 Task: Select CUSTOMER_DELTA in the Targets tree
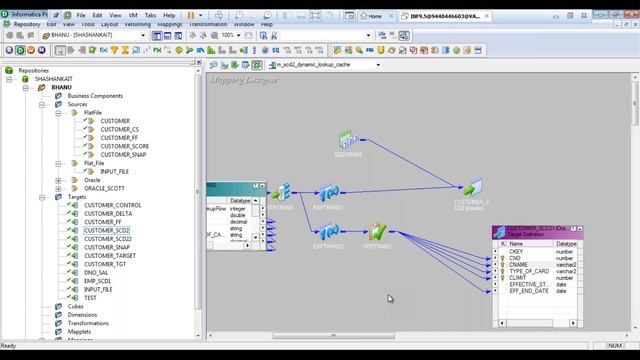[108, 214]
